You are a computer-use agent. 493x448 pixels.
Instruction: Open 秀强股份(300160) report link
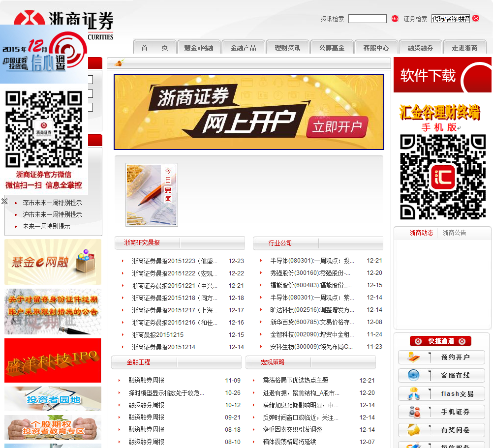pyautogui.click(x=310, y=273)
